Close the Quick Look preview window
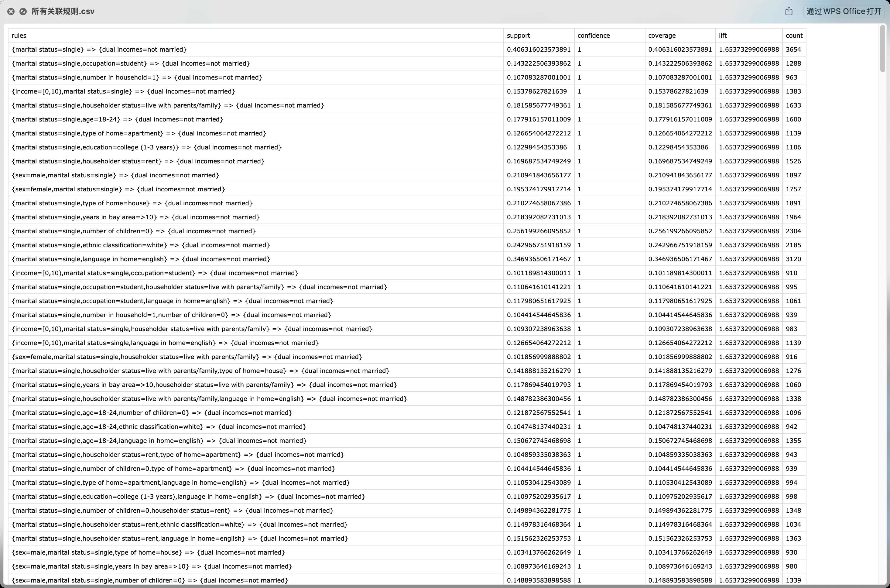890x588 pixels. (11, 12)
